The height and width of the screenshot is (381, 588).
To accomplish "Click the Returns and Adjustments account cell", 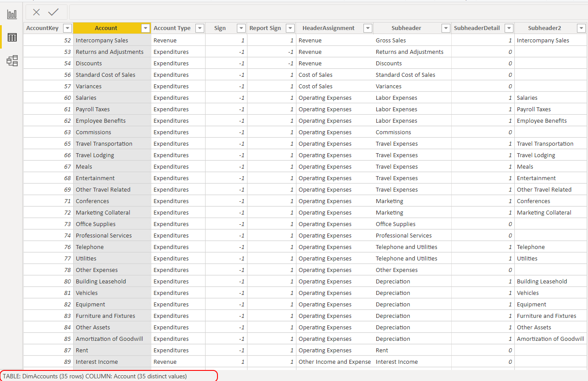I will pos(112,52).
